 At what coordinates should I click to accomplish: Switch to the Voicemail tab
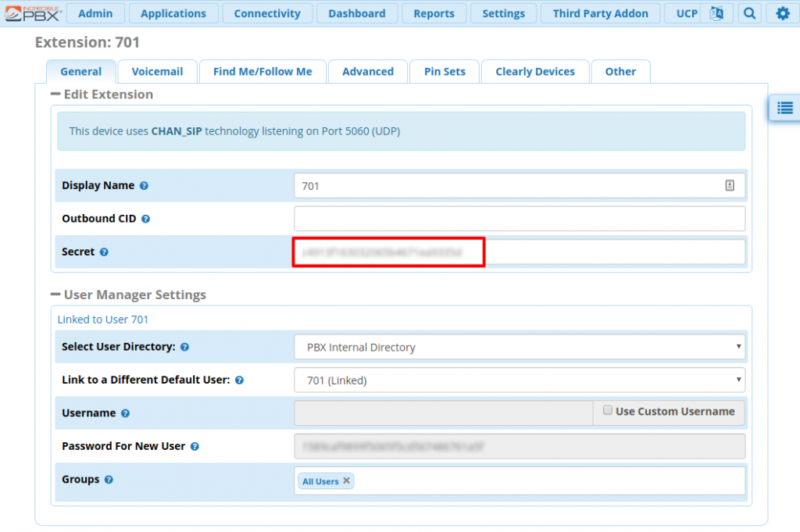pyautogui.click(x=157, y=71)
